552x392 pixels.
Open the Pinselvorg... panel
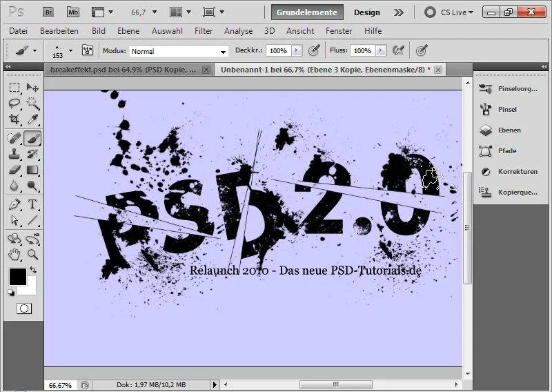coord(509,89)
